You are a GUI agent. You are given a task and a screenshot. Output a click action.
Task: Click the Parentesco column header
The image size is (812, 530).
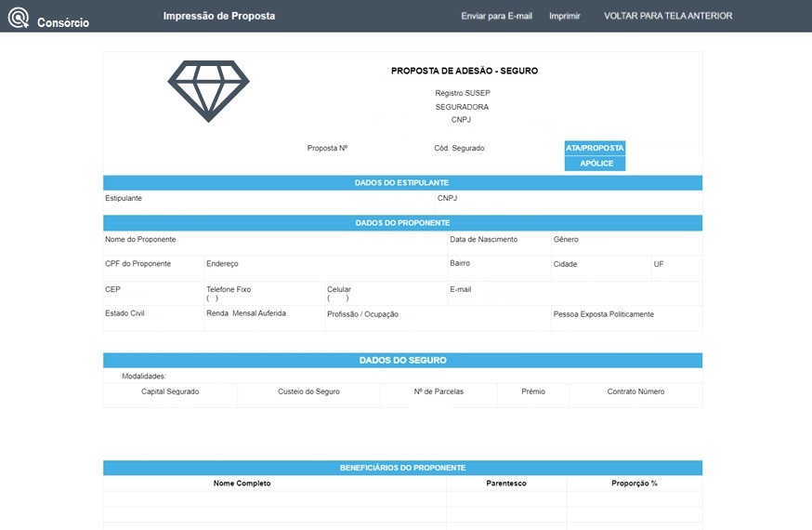(506, 484)
